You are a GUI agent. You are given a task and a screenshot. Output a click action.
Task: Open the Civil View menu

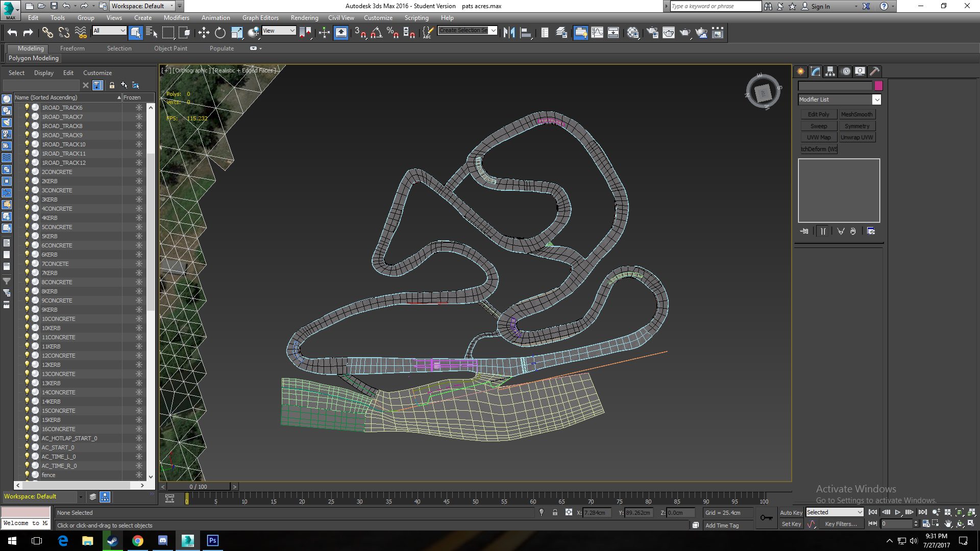pos(341,18)
